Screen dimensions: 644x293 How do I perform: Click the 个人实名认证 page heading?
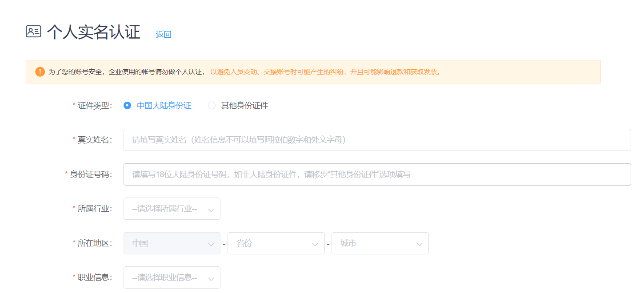pos(94,32)
